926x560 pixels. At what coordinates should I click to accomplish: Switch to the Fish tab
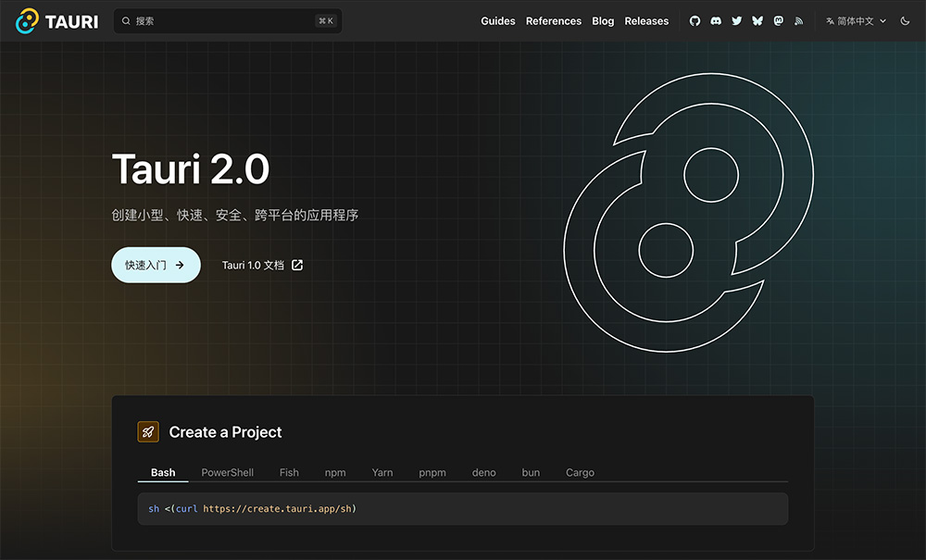coord(289,472)
